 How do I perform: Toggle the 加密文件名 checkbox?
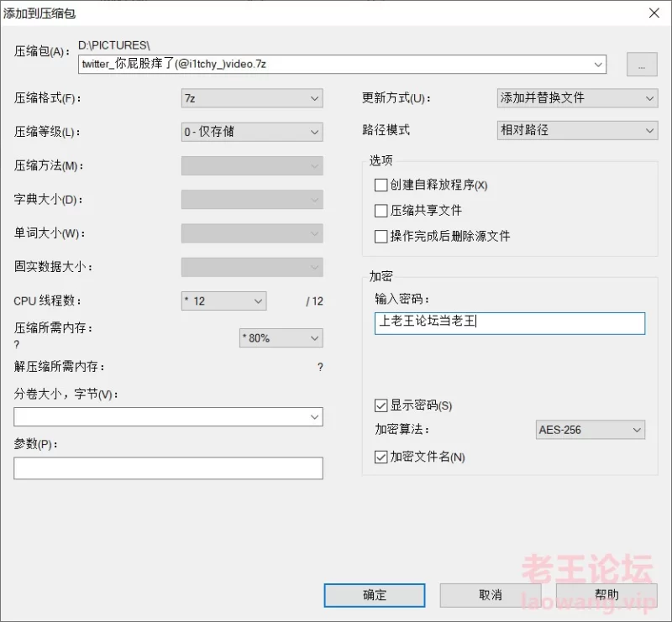click(381, 457)
